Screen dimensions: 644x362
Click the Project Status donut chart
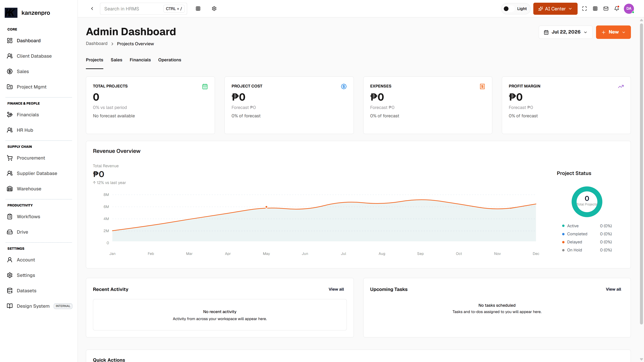(587, 202)
